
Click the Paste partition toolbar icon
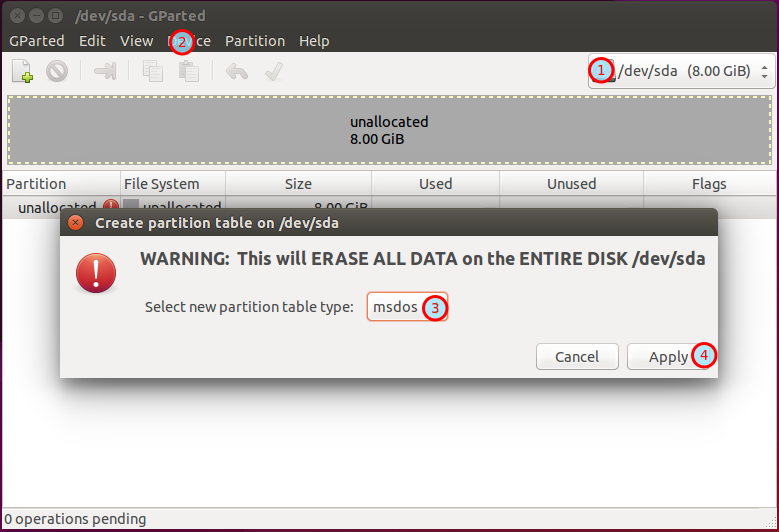point(189,71)
